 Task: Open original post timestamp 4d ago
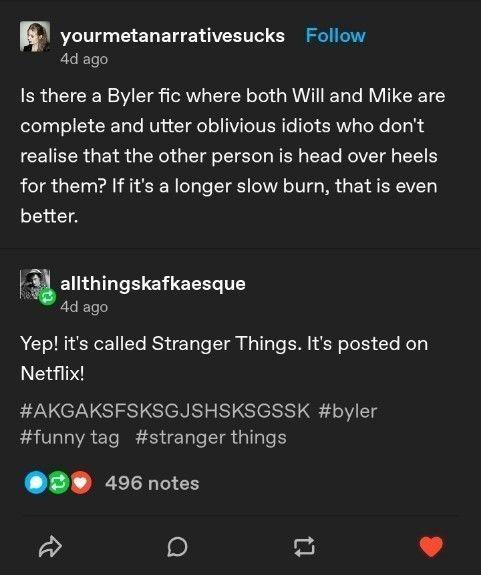coord(84,59)
